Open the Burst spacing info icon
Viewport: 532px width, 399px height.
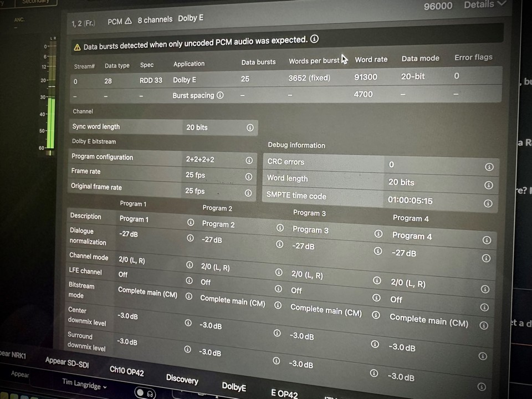coord(220,95)
